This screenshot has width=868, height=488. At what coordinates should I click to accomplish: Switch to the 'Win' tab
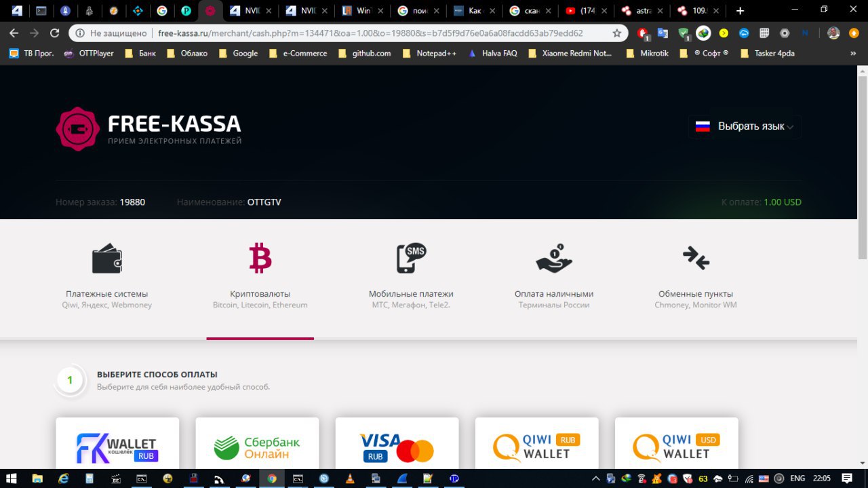click(x=363, y=11)
